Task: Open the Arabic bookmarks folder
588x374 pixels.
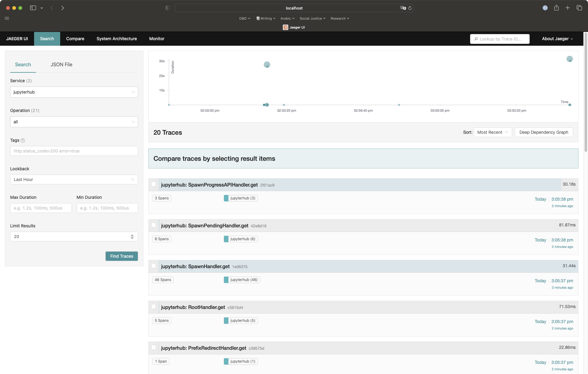Action: (x=287, y=18)
